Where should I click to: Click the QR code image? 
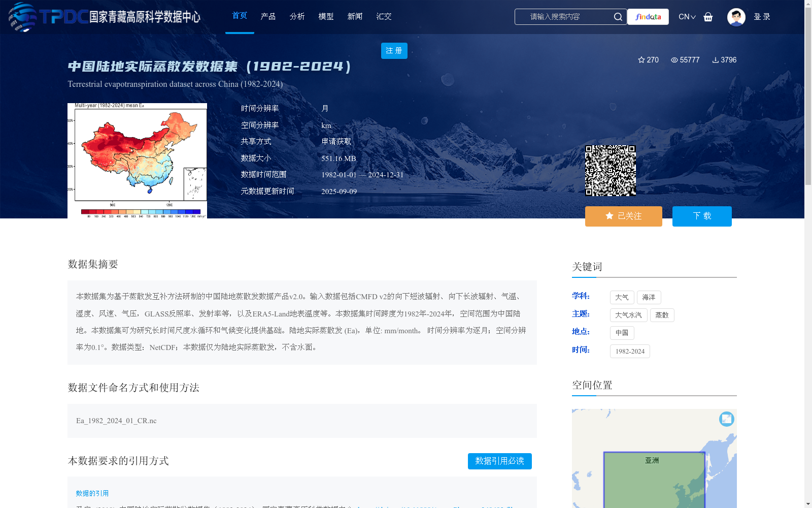(611, 170)
